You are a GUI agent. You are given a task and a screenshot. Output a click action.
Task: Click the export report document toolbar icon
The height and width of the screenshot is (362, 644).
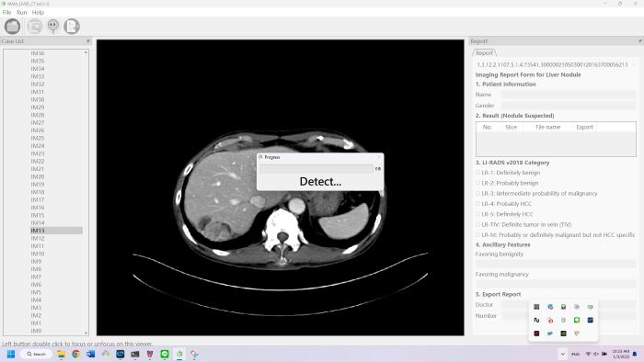[x=72, y=27]
